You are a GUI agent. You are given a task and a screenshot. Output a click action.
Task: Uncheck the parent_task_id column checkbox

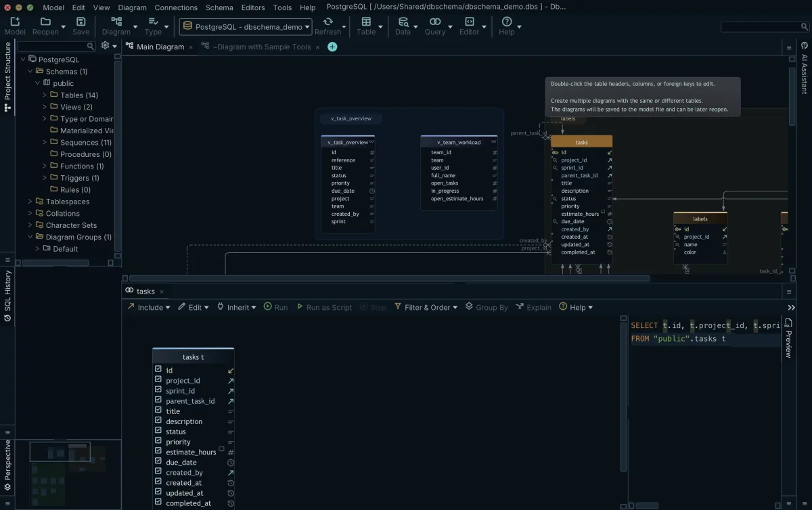coord(158,400)
